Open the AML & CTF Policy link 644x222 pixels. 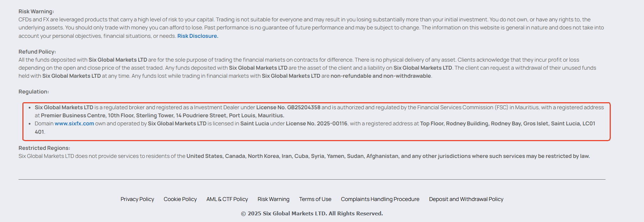(x=227, y=199)
